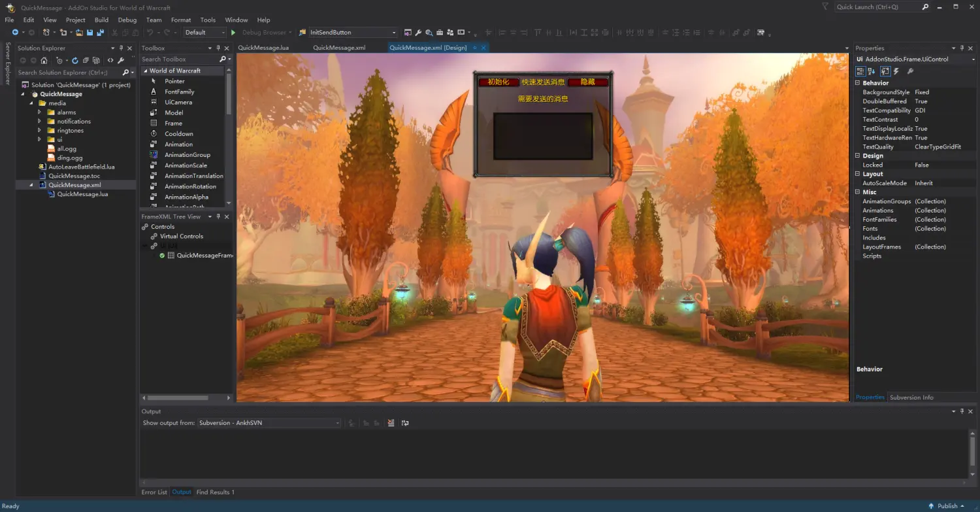Viewport: 980px width, 512px height.
Task: Switch to the QuickMessage.lua tab
Action: [x=263, y=48]
